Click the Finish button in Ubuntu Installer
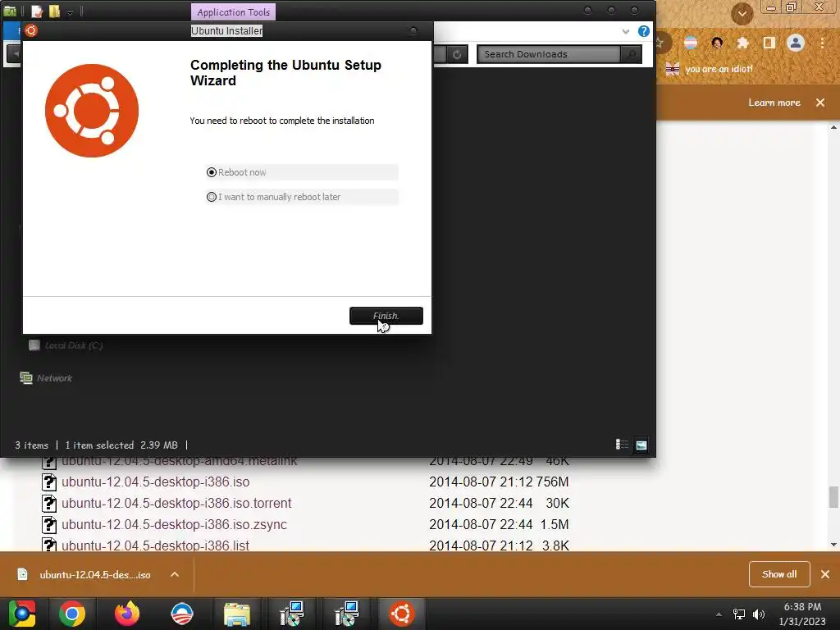 point(386,316)
